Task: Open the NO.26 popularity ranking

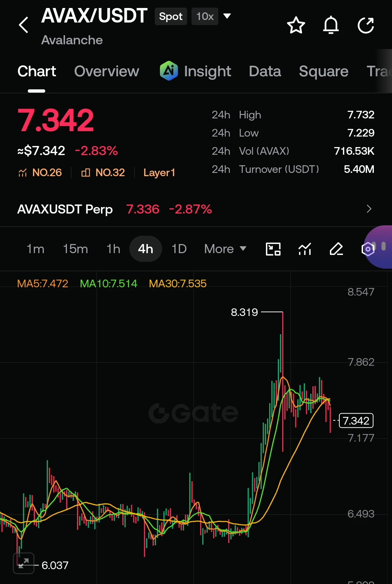Action: 40,173
